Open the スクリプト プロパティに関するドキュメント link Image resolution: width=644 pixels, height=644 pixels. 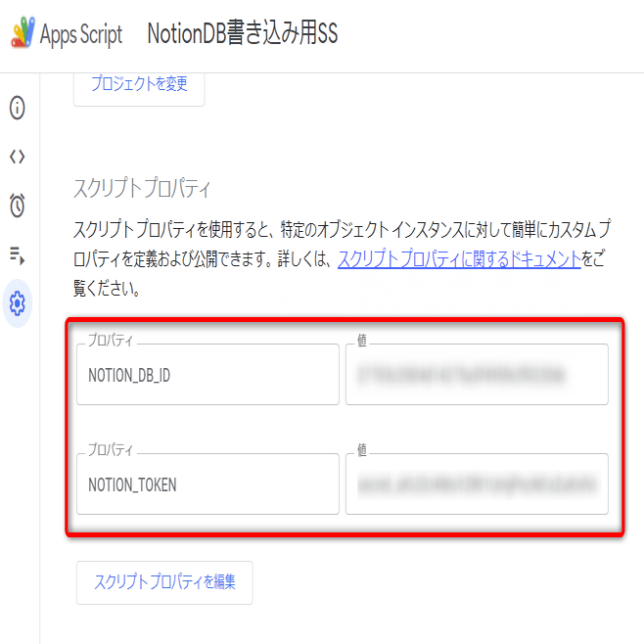point(459,259)
